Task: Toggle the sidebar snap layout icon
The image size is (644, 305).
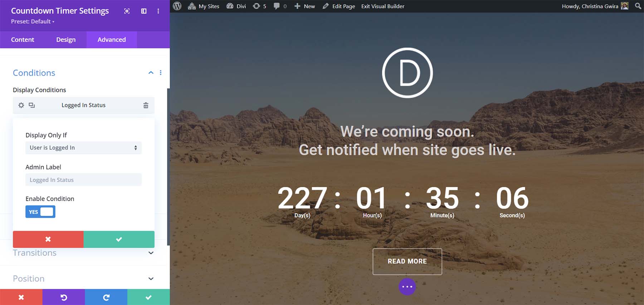Action: [144, 11]
